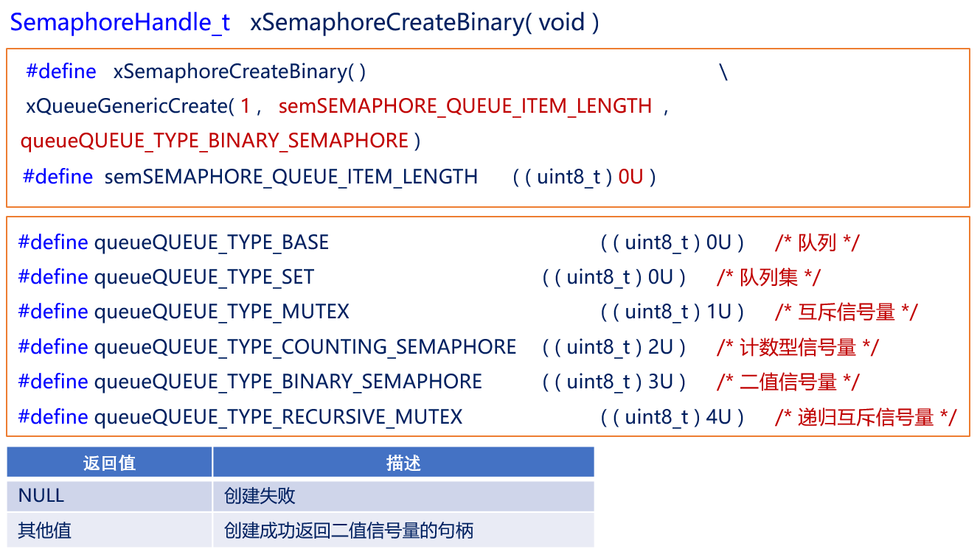Click xQueueGenericCreate( call text
The image size is (980, 560).
tap(130, 106)
